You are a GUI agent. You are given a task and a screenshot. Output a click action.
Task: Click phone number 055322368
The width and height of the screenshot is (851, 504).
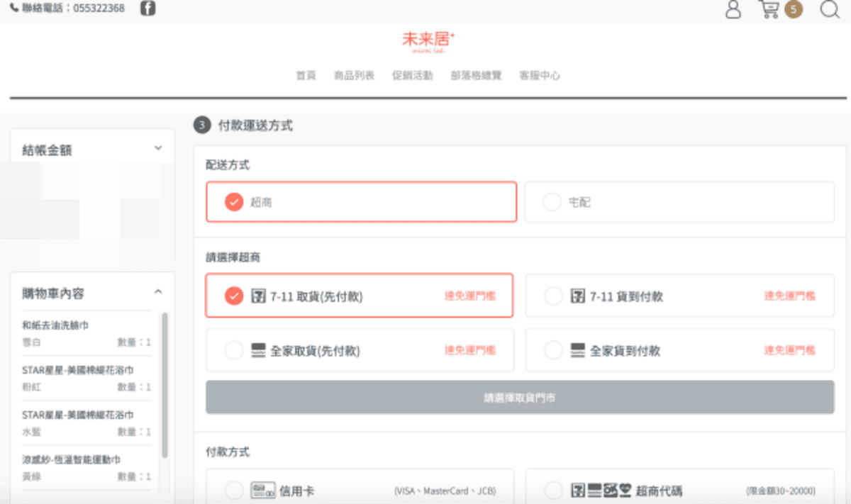click(99, 9)
